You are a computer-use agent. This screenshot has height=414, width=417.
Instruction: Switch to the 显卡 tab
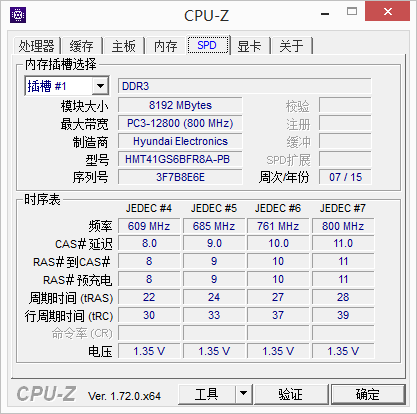click(249, 46)
